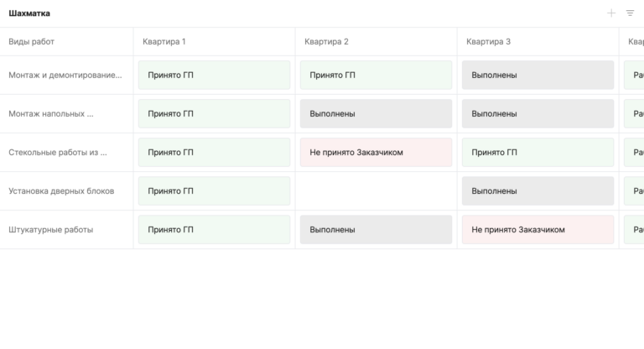Click the 'Квартира 3' column header

(488, 41)
